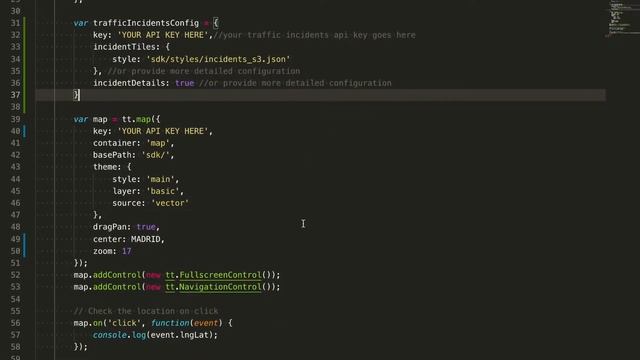Click the 'main' style string
This screenshot has height=360, width=640.
(x=160, y=179)
